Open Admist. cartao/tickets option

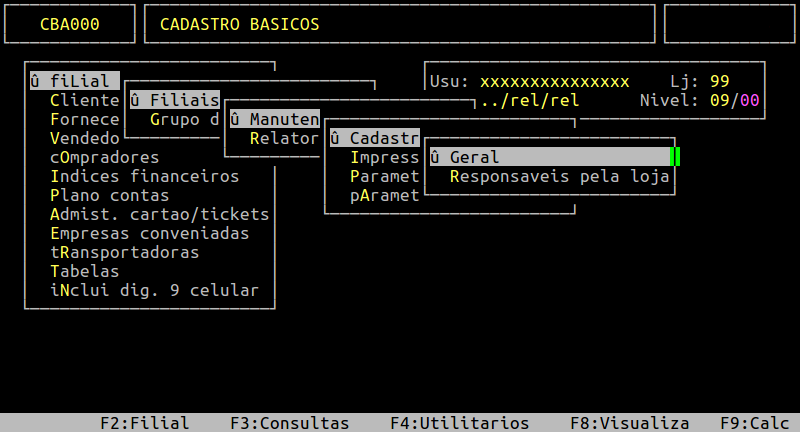[x=159, y=214]
